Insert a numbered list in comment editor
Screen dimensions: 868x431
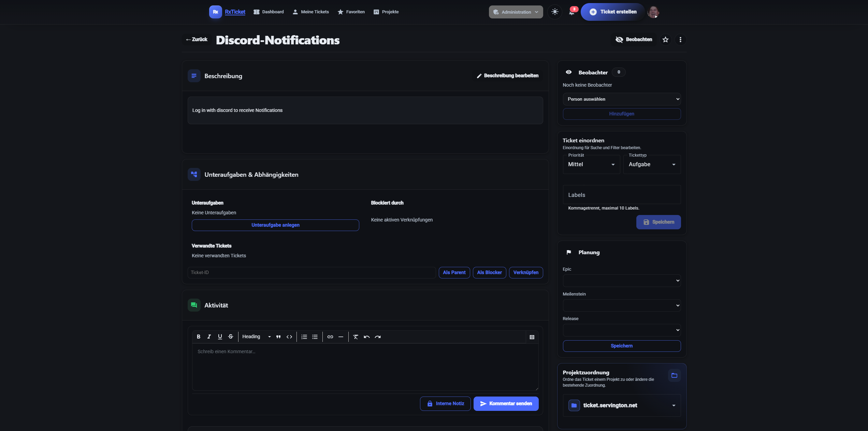point(304,337)
